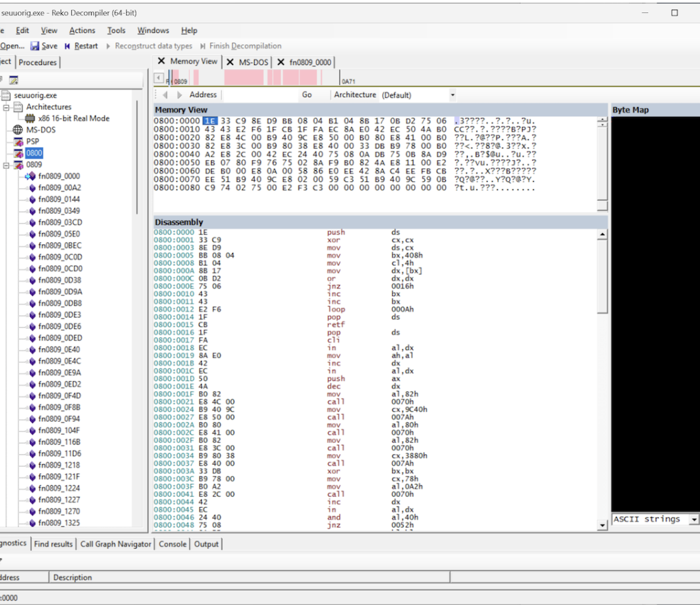Click the Go button
700x605 pixels.
[x=307, y=95]
